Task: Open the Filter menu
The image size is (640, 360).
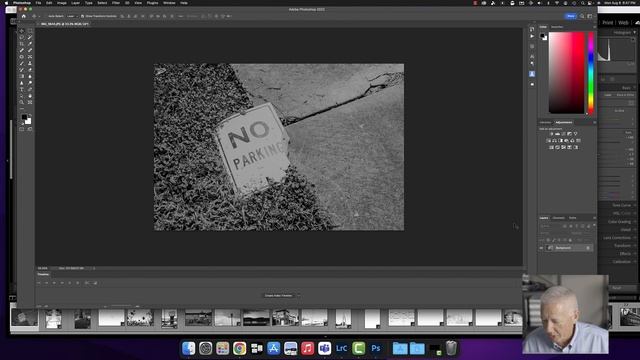Action: [116, 3]
